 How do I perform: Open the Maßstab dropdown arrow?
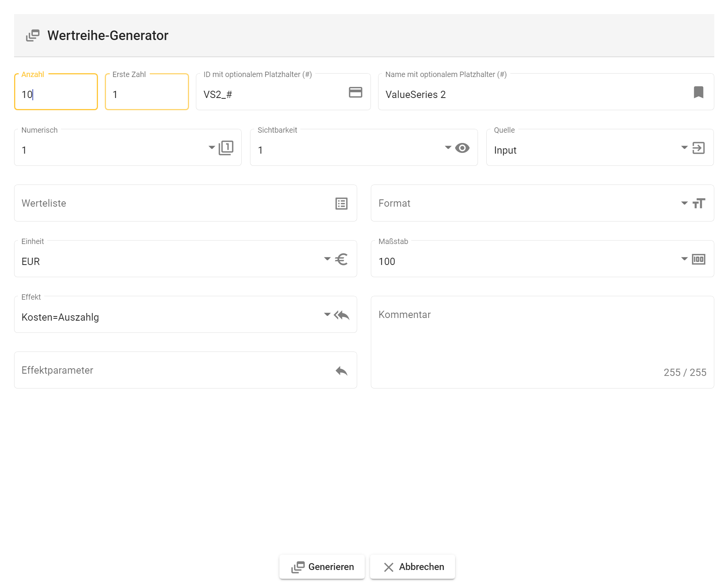point(684,259)
